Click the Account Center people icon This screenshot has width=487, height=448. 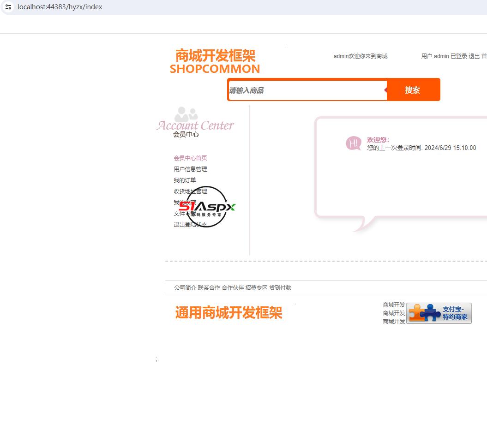pos(186,114)
